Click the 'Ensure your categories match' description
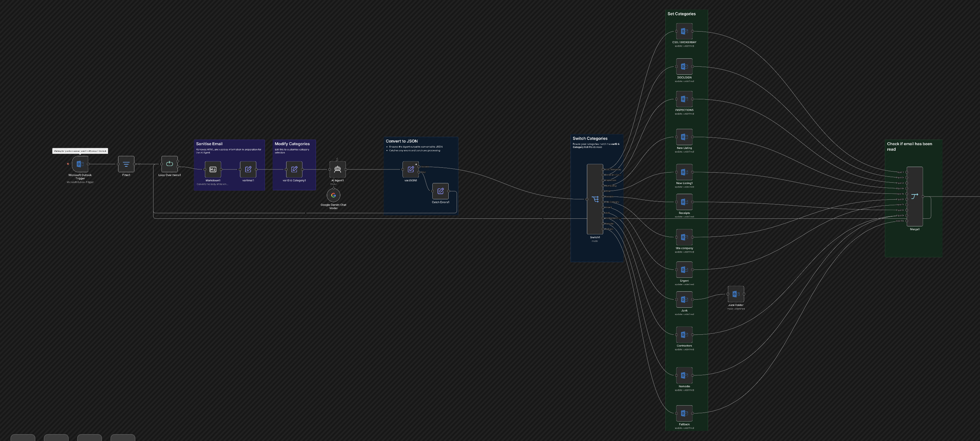Image resolution: width=980 pixels, height=441 pixels. click(596, 145)
